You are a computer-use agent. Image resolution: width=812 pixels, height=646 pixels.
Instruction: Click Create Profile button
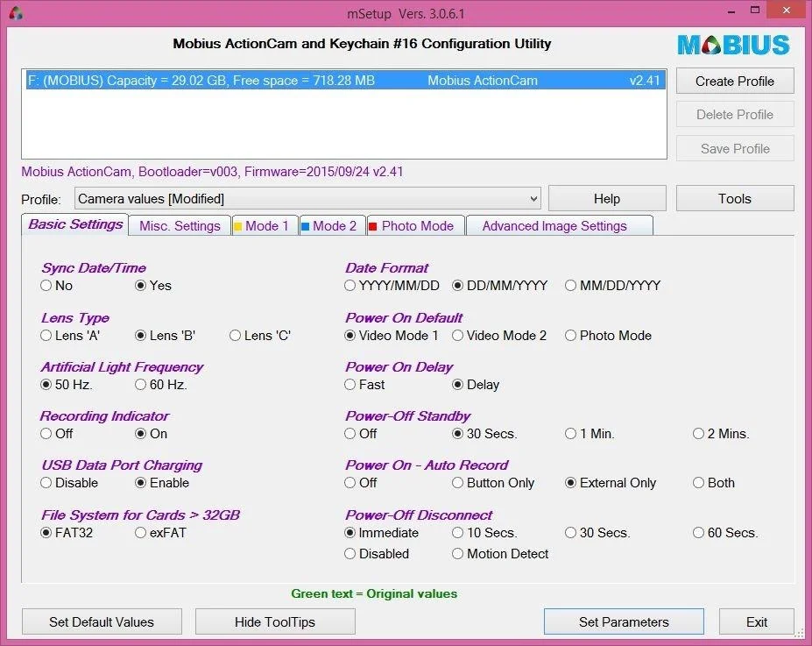734,82
